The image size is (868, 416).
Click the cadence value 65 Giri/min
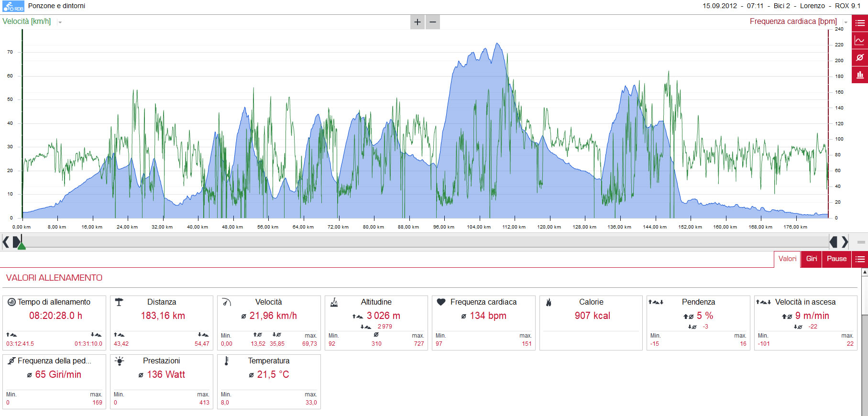click(58, 374)
